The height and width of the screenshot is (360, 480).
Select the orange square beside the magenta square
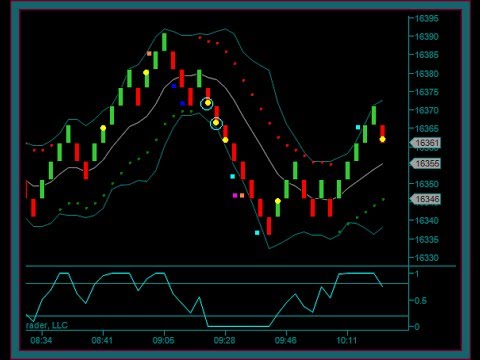click(x=242, y=195)
